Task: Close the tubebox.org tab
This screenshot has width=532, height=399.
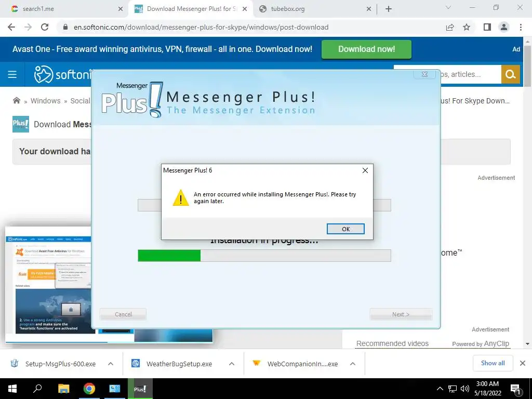Action: [369, 9]
